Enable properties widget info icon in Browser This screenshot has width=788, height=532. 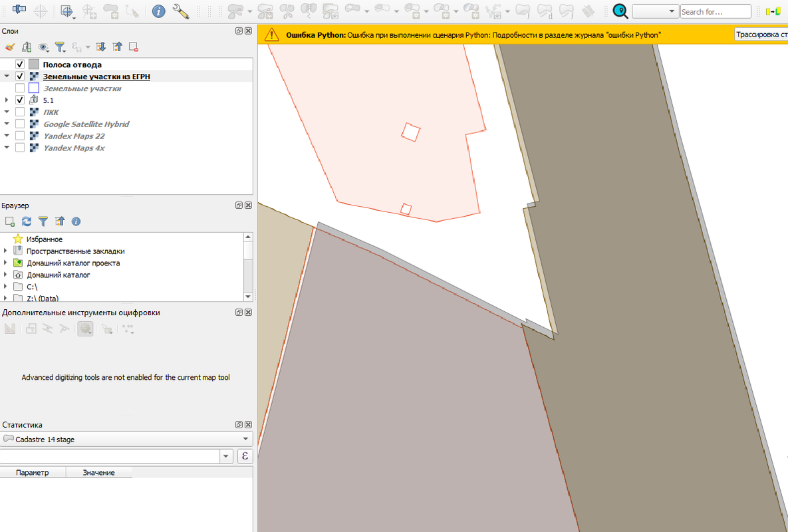[x=76, y=221]
